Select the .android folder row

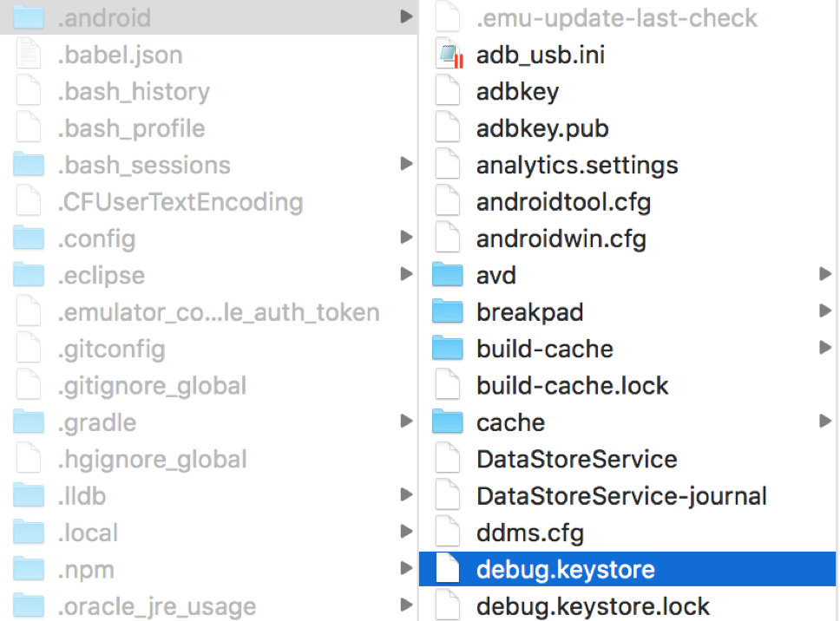[x=209, y=17]
